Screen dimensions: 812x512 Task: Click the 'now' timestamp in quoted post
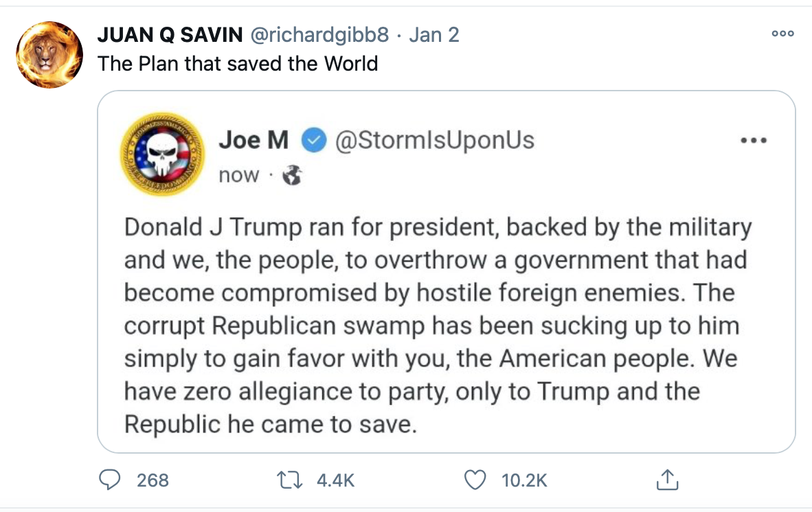[239, 176]
